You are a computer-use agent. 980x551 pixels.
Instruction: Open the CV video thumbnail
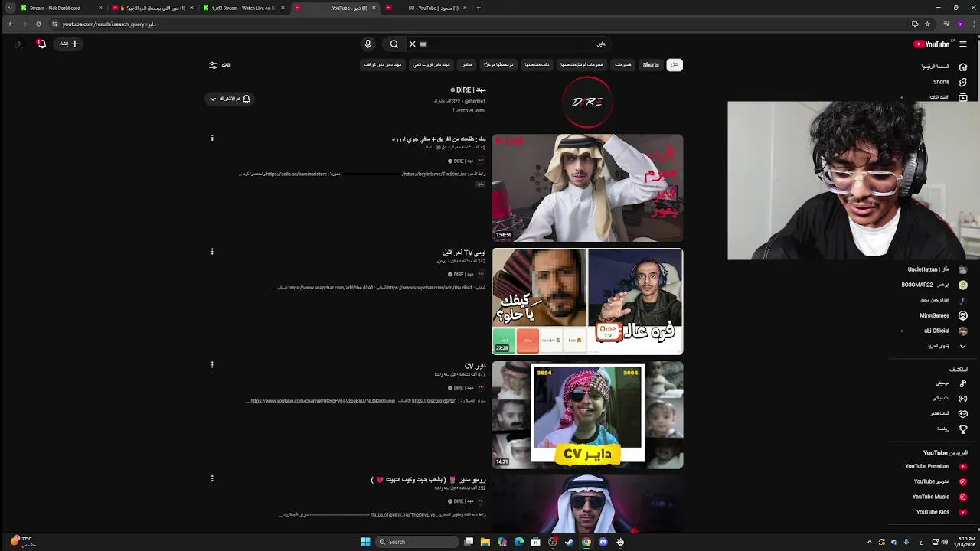pos(587,415)
